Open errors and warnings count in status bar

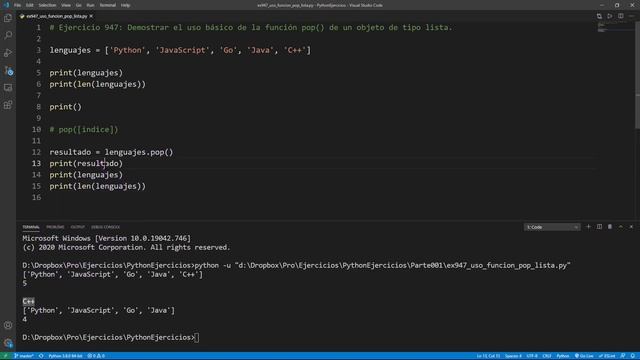96,356
